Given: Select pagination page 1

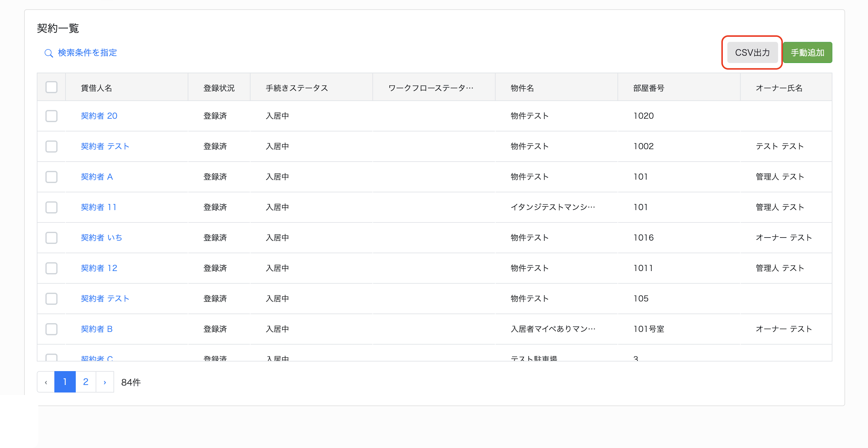Looking at the screenshot, I should tap(65, 382).
